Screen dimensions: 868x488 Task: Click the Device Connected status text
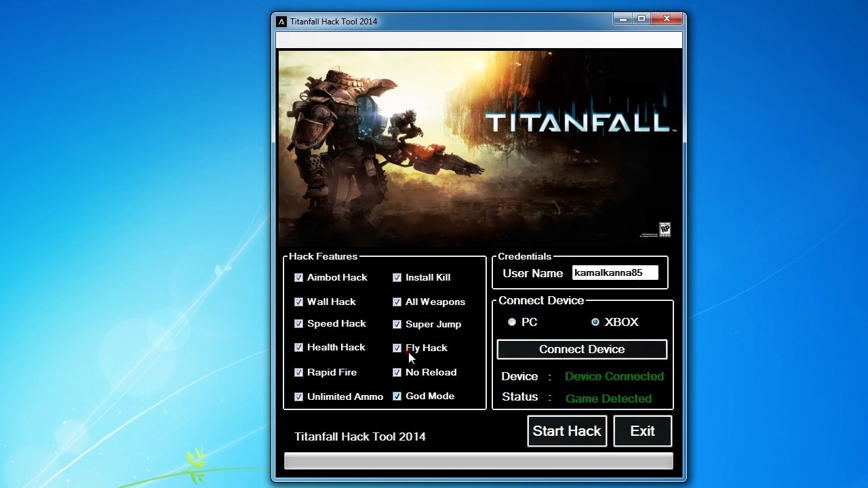point(614,376)
